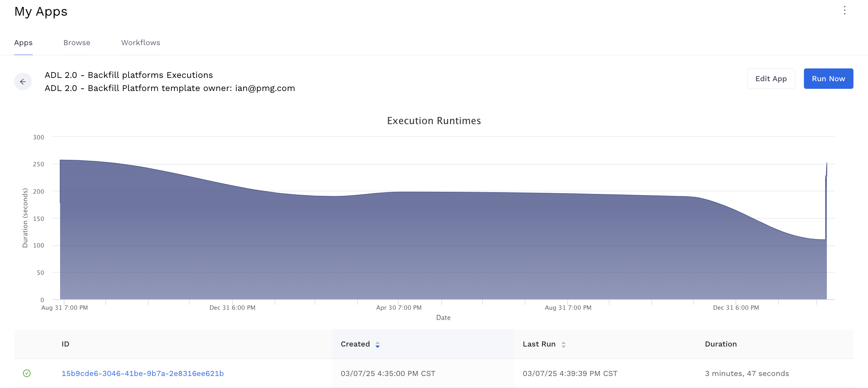Sort by Last Run column arrows
This screenshot has height=388, width=868.
[x=563, y=344]
